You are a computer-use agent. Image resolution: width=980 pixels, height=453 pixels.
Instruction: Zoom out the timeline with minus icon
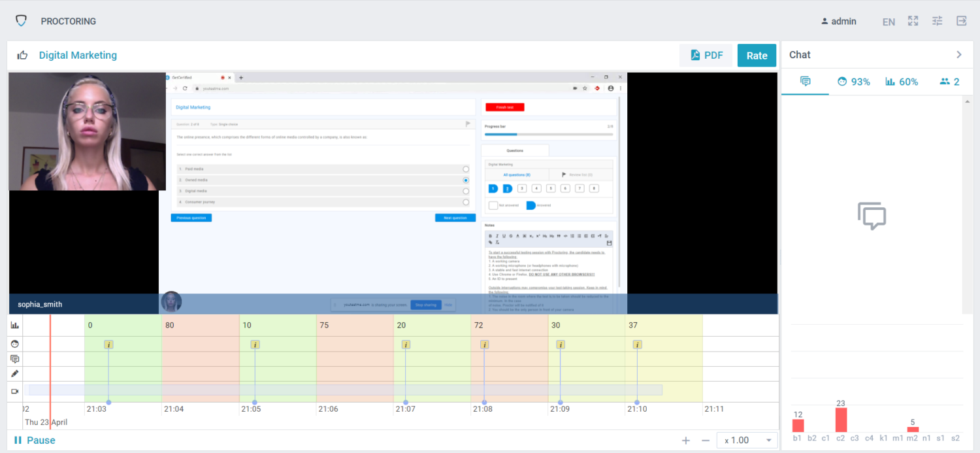pos(706,441)
